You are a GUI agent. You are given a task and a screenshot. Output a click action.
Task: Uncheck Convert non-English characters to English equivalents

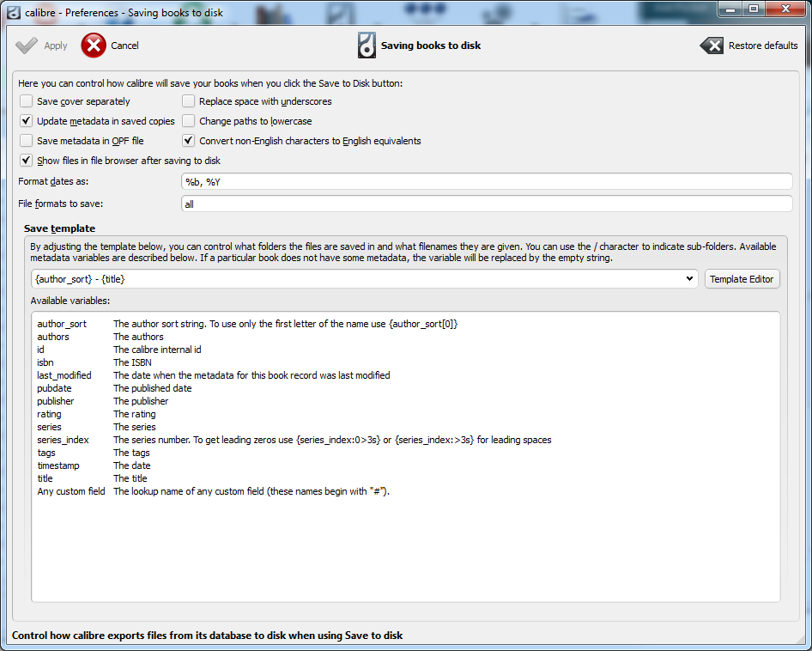(189, 141)
